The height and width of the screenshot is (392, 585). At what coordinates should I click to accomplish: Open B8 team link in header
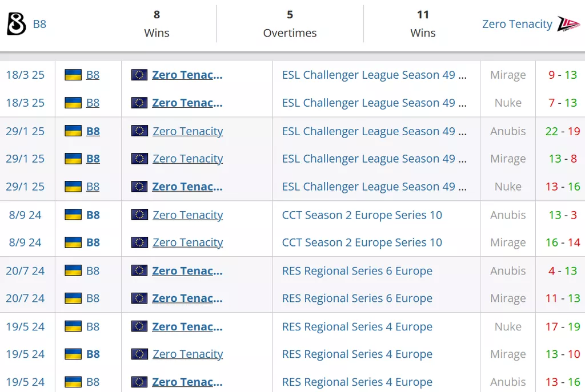39,24
